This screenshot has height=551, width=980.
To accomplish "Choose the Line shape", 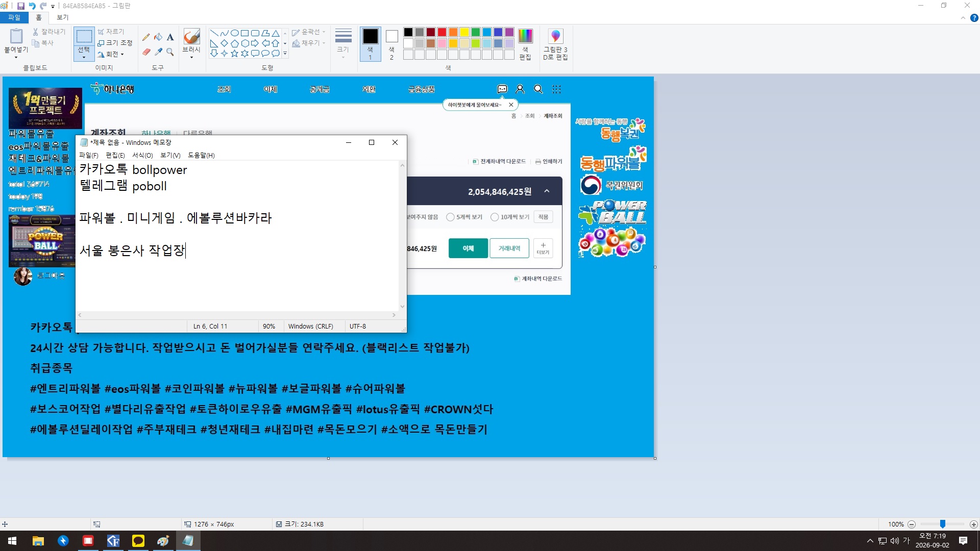I will tap(214, 33).
